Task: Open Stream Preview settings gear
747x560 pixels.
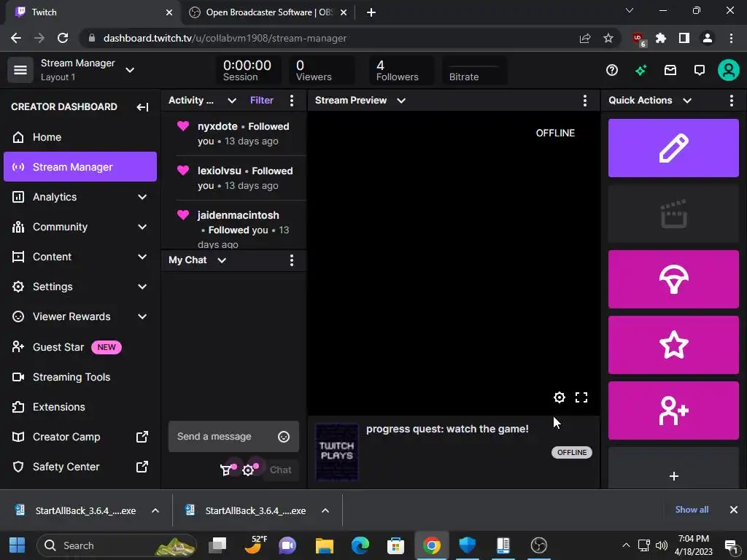Action: 560,397
